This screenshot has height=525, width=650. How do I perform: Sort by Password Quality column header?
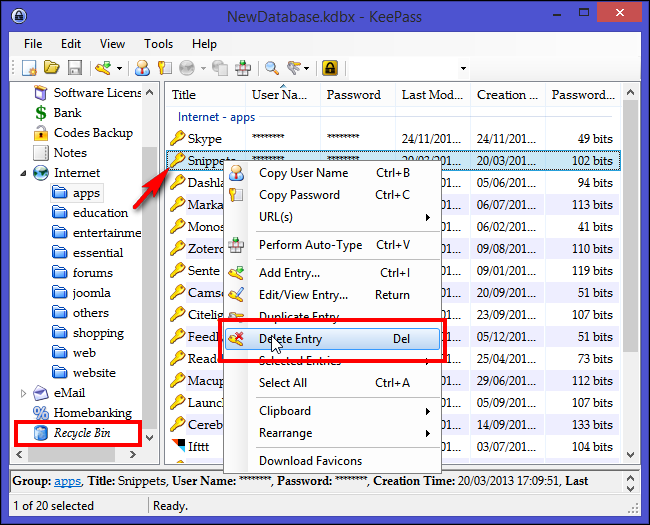tap(583, 95)
